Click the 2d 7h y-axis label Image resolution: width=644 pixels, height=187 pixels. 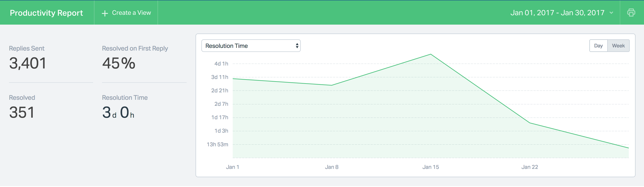coord(221,104)
